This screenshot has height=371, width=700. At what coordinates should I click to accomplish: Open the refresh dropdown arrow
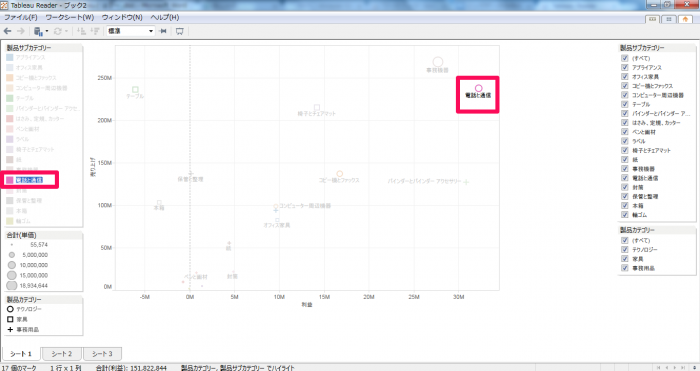(67, 31)
